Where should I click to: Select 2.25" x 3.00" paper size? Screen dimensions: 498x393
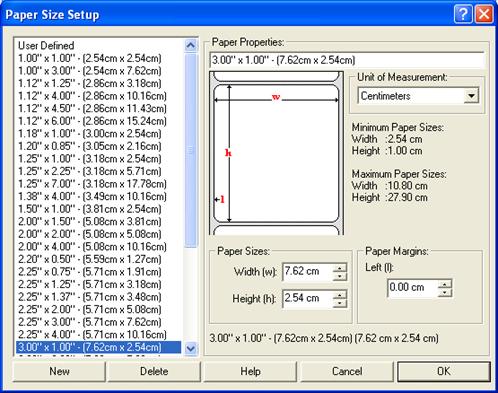[99, 322]
